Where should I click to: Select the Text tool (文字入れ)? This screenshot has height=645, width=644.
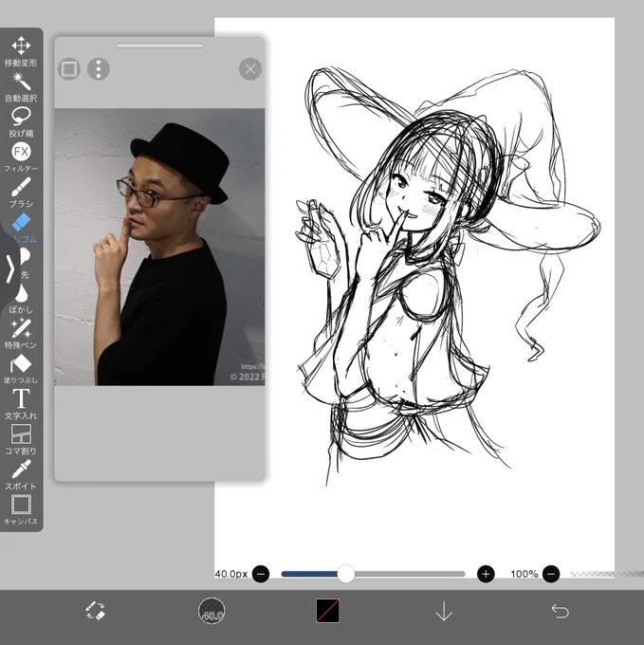21,404
